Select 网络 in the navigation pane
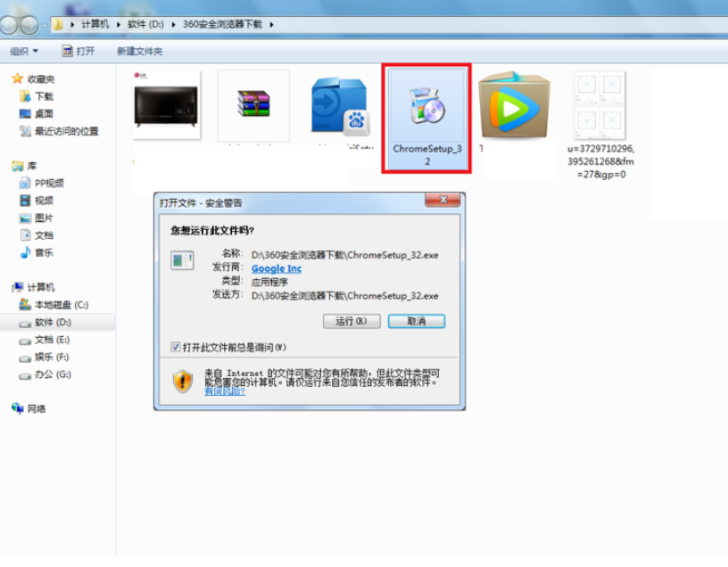The image size is (728, 567). (36, 408)
